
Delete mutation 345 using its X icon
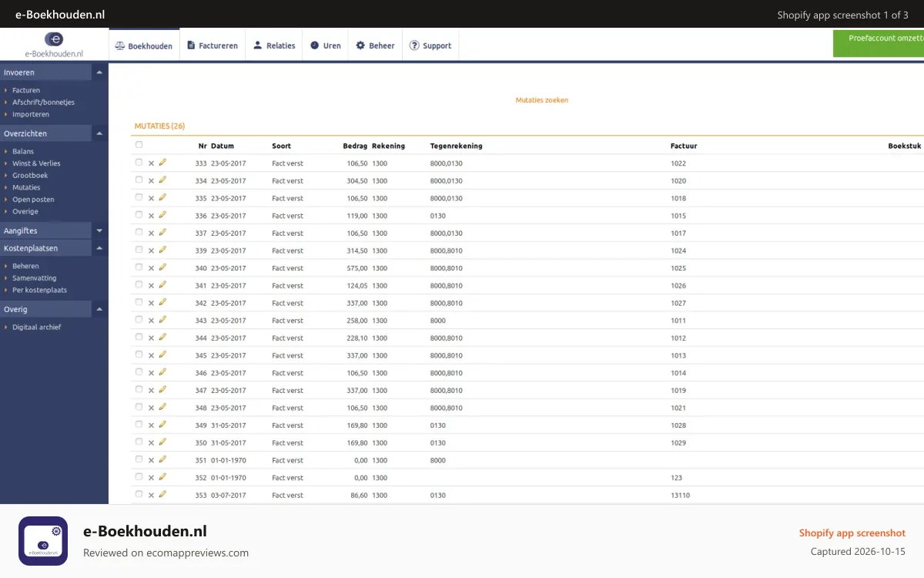[151, 356]
